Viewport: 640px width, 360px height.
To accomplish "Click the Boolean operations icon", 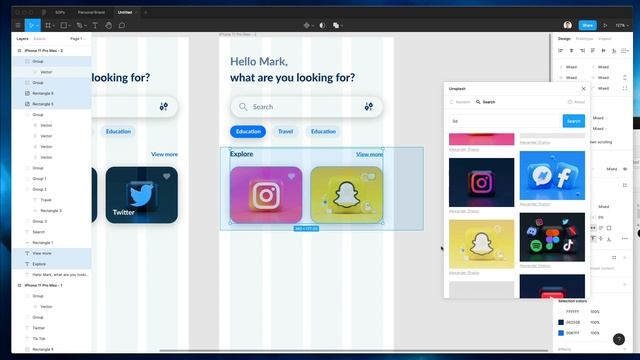I will point(336,25).
